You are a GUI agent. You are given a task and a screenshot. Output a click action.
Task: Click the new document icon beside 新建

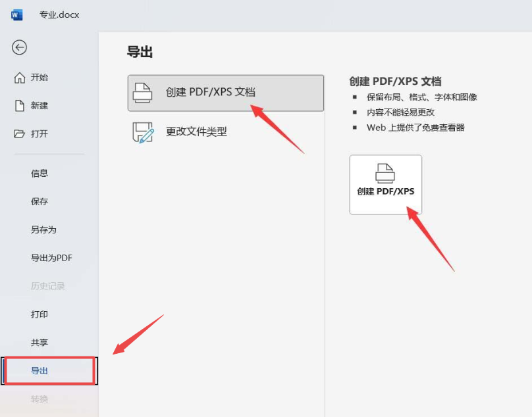coord(20,106)
